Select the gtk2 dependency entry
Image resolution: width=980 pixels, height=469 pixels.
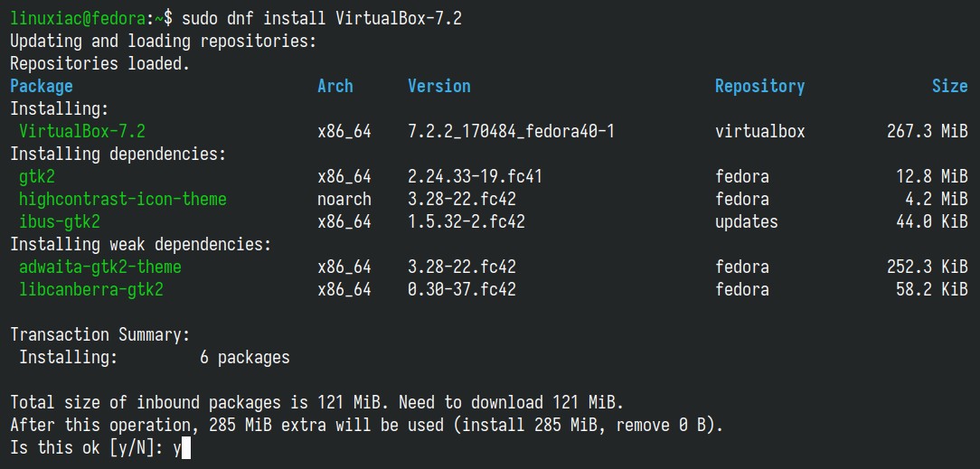(x=37, y=177)
